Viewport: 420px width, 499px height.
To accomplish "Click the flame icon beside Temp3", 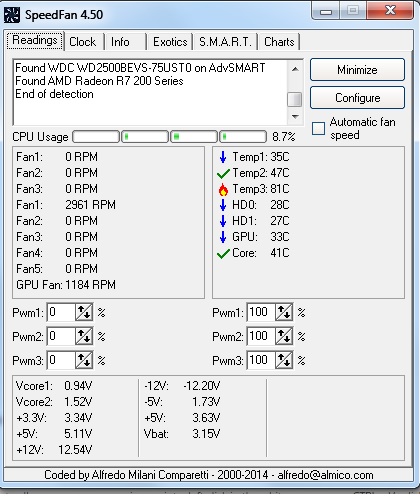I will point(223,190).
